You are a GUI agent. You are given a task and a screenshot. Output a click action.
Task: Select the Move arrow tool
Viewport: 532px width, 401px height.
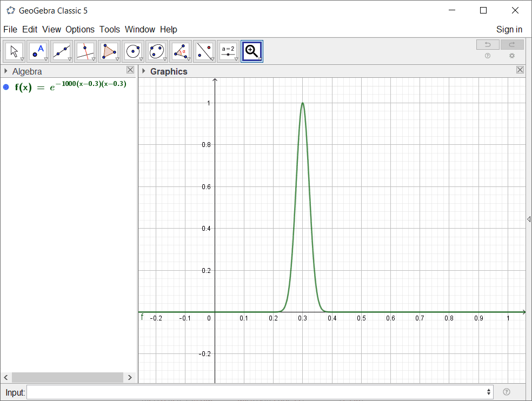coord(15,51)
